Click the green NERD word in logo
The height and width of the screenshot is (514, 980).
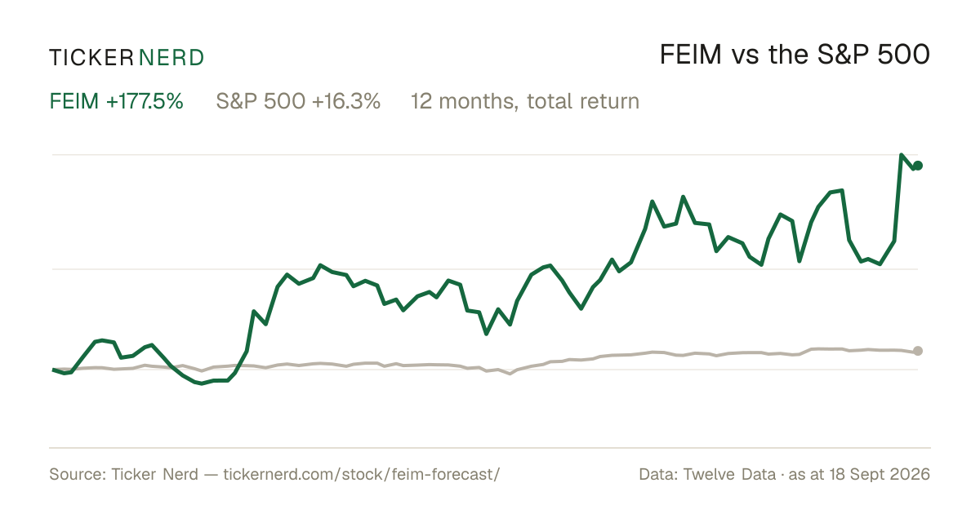(171, 57)
